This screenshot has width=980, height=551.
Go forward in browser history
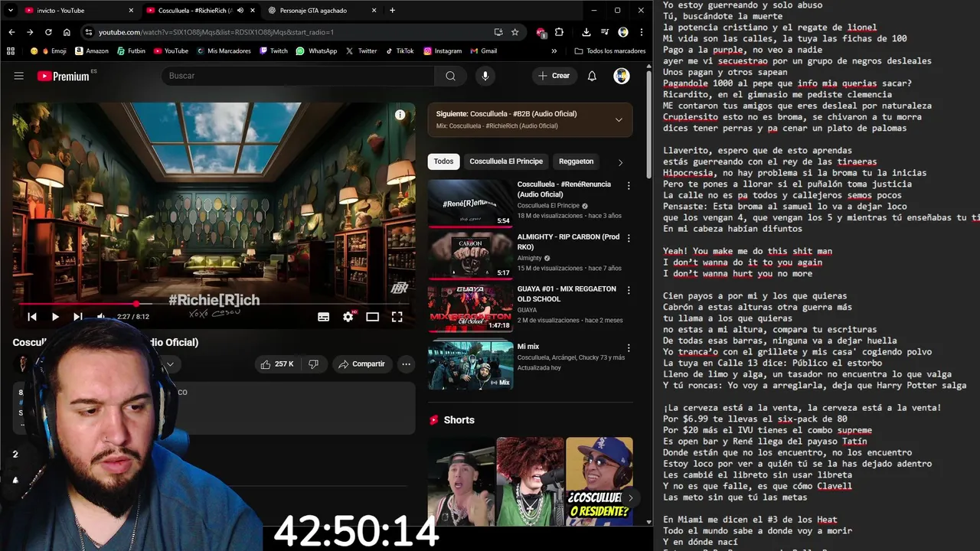tap(30, 32)
